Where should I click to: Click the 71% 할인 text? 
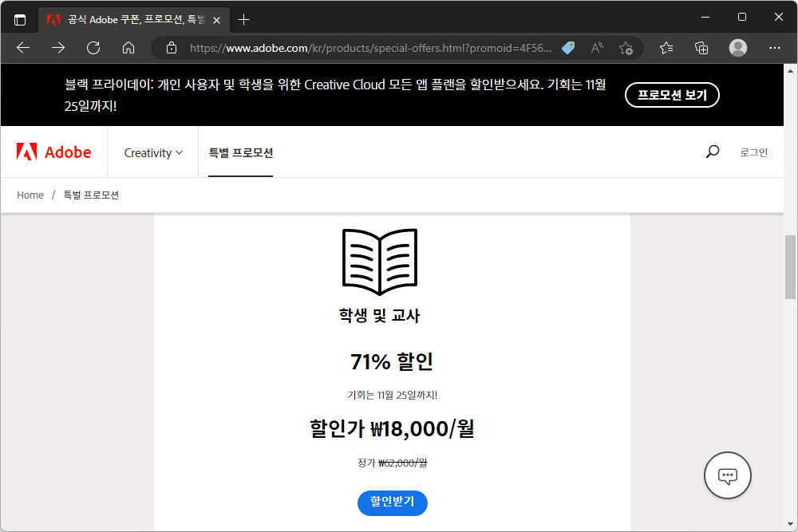click(x=391, y=361)
